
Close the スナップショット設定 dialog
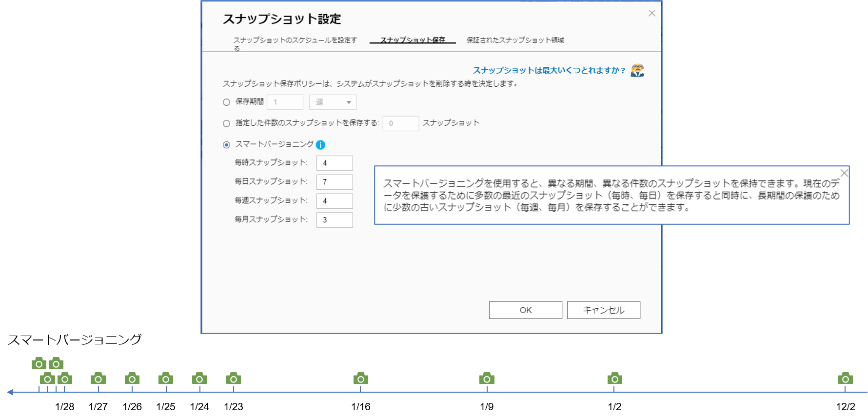tap(651, 14)
